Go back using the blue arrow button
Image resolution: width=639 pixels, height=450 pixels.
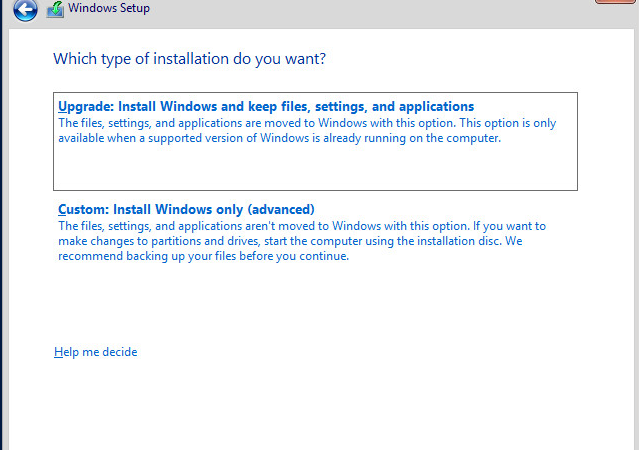pos(25,9)
